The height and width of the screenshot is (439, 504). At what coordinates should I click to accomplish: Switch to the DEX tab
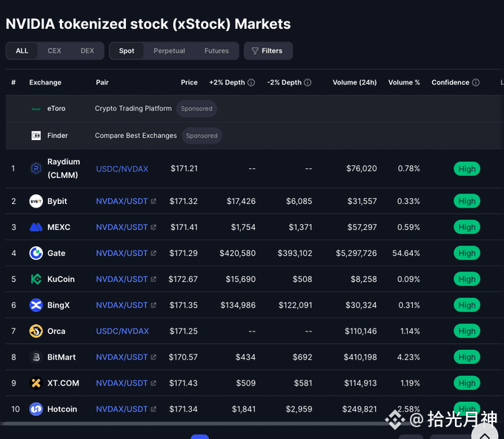[x=87, y=51]
